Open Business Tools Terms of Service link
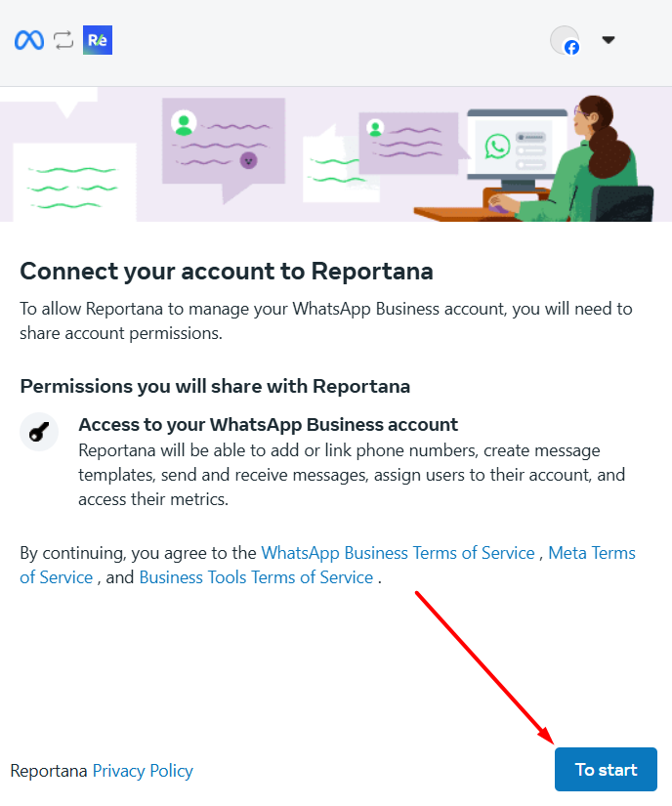Image resolution: width=672 pixels, height=806 pixels. 256,577
